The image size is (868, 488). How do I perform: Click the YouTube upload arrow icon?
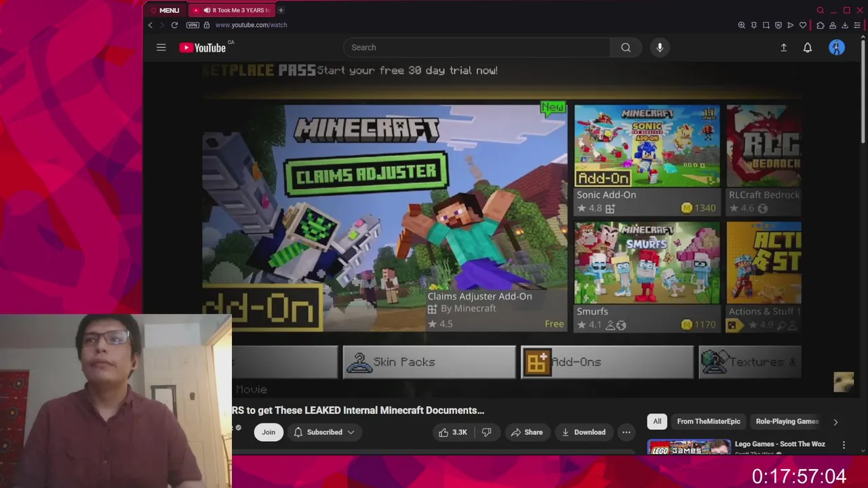click(783, 47)
